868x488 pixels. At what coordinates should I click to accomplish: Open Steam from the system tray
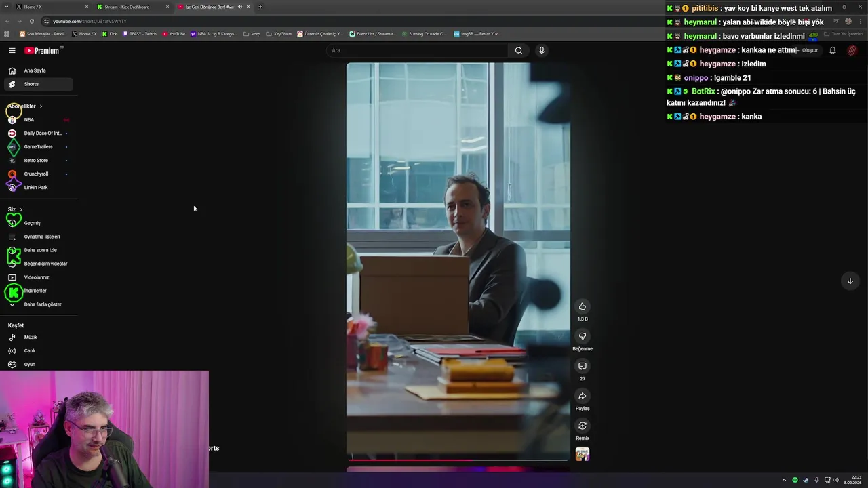806,480
